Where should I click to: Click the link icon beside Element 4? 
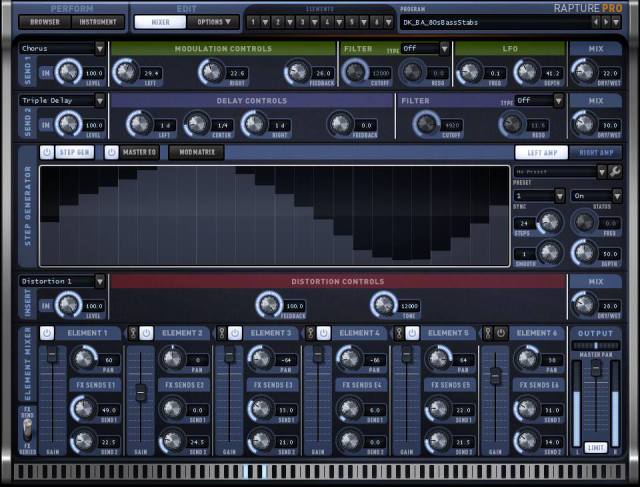[310, 333]
